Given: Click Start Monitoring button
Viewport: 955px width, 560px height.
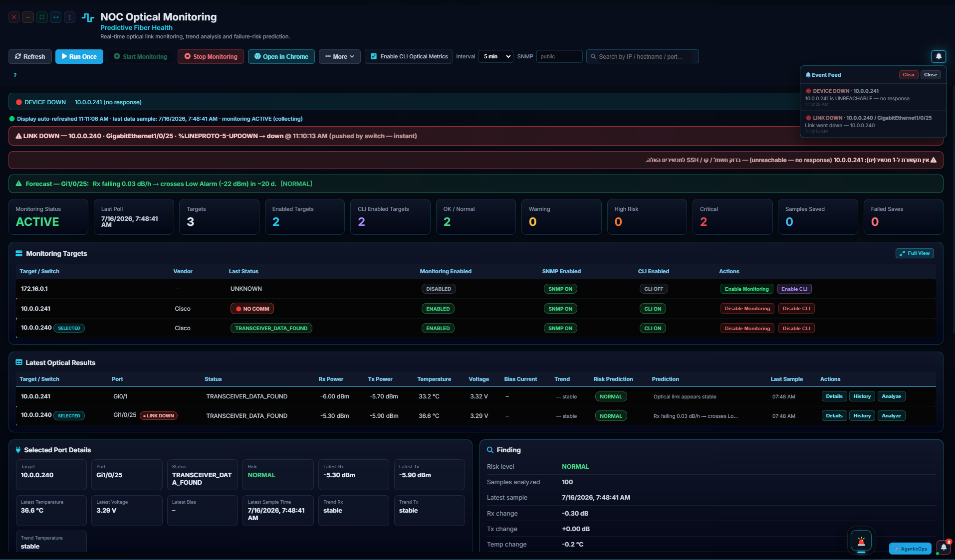Looking at the screenshot, I should click(x=141, y=56).
